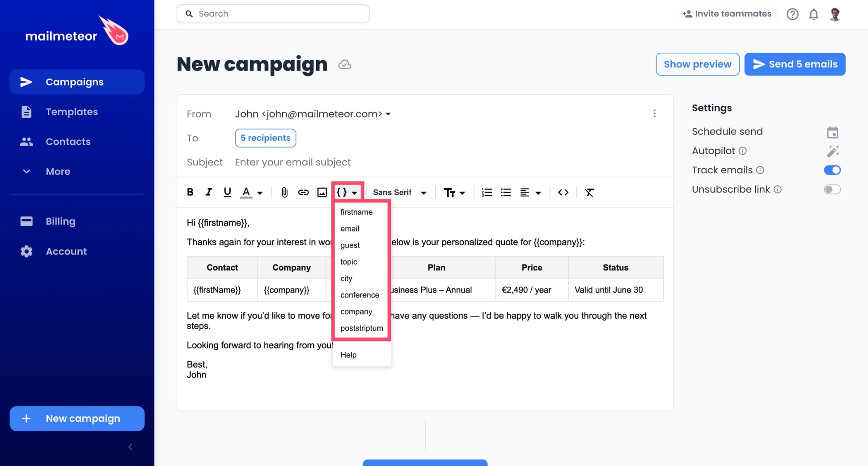
Task: Show Unsubscribe link info icon
Action: 778,189
